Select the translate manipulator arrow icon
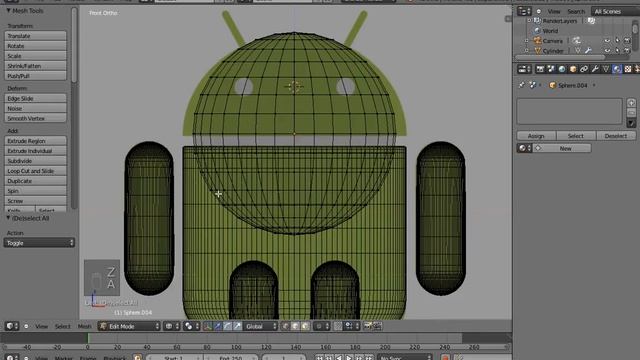This screenshot has width=640, height=360. [x=218, y=326]
